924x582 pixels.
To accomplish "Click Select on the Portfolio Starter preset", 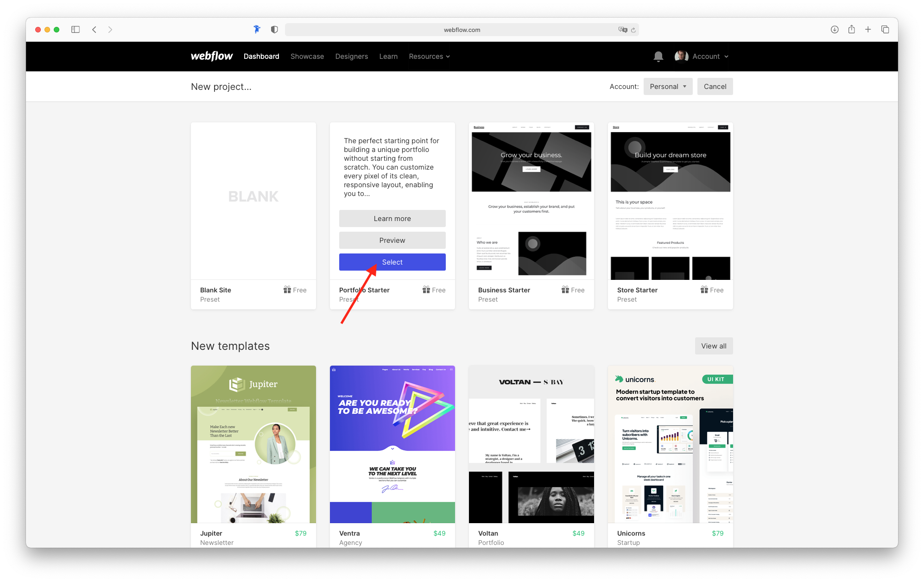I will click(392, 262).
